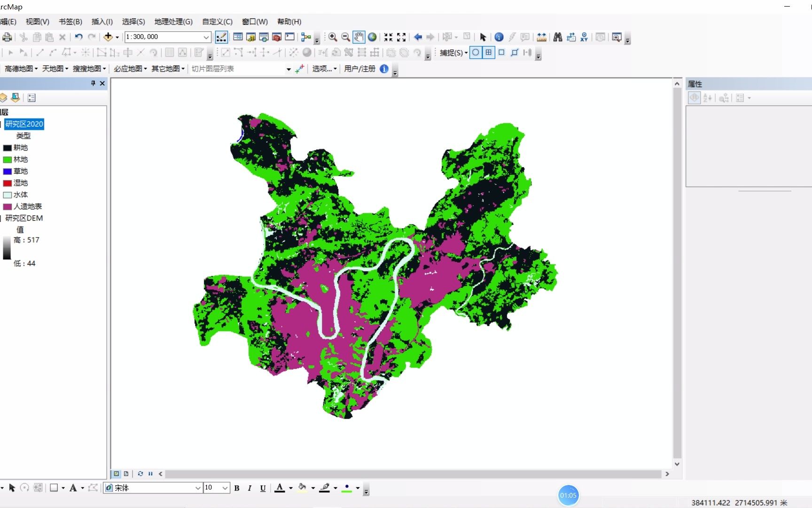Open the 选项... button
812x508 pixels.
click(324, 69)
